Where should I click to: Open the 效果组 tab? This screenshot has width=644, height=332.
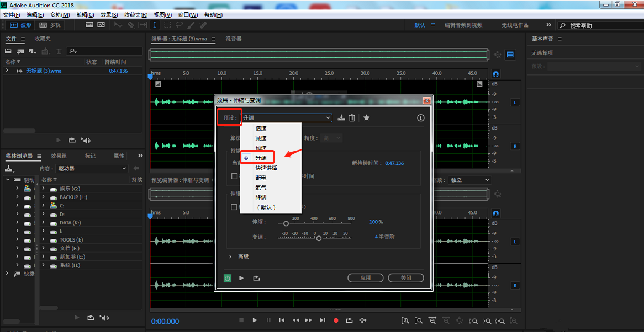(x=59, y=156)
